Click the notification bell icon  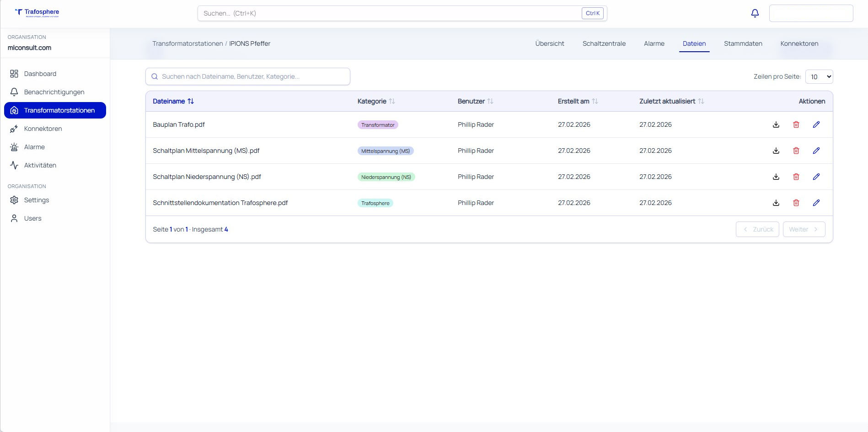755,13
